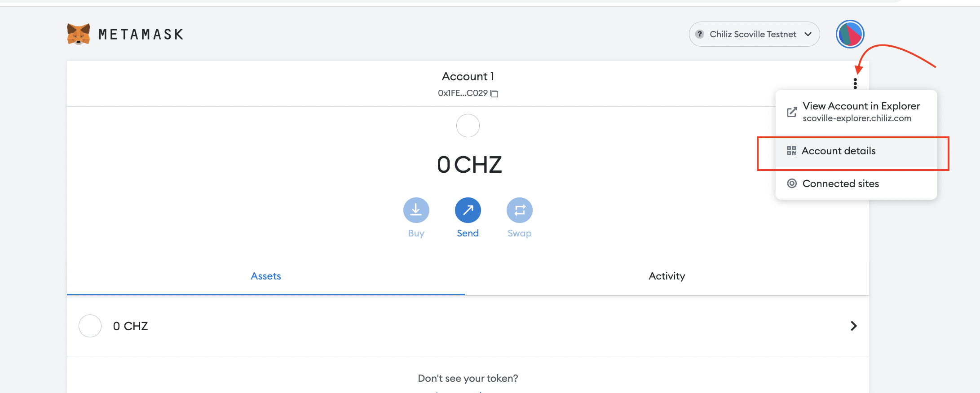Viewport: 980px width, 393px height.
Task: Choose Account details from the menu
Action: [839, 151]
